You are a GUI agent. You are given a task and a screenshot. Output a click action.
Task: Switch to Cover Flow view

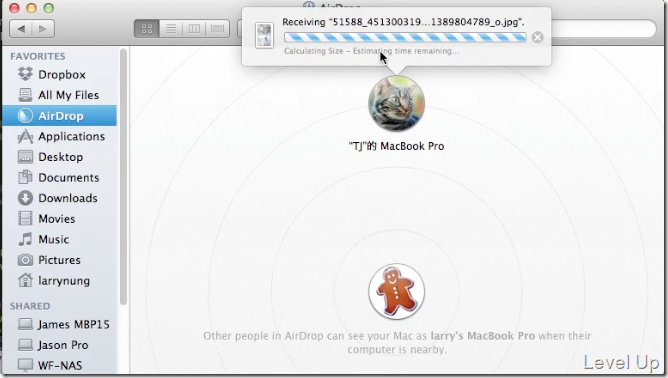[x=218, y=29]
